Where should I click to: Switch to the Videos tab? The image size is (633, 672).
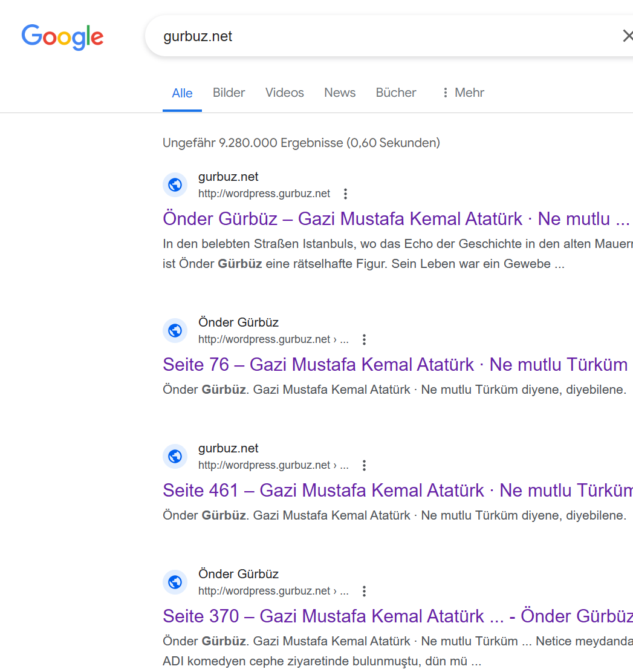click(x=284, y=93)
